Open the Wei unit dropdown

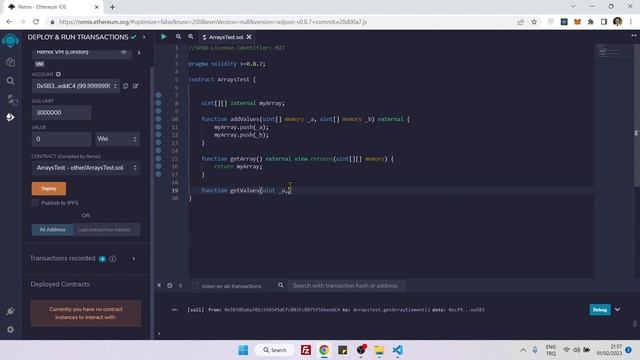(x=117, y=139)
